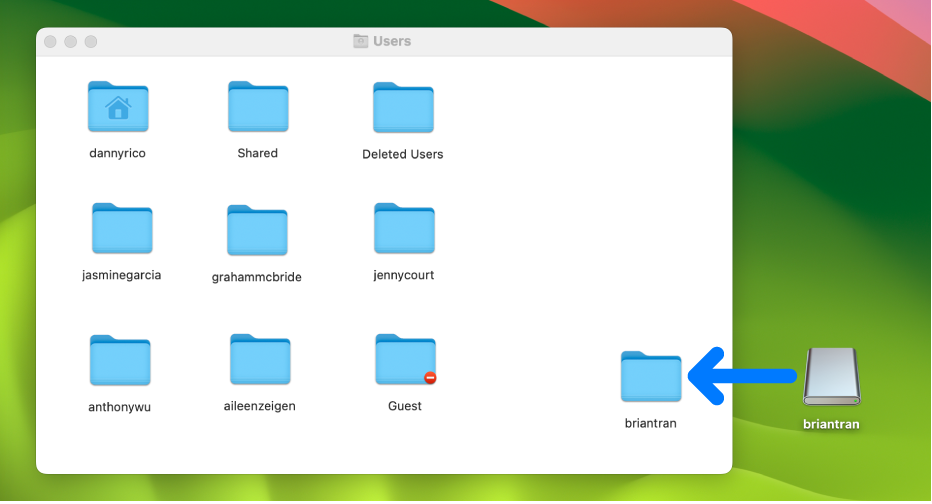This screenshot has width=932, height=504.
Task: Click the anthonywu name label
Action: click(119, 407)
